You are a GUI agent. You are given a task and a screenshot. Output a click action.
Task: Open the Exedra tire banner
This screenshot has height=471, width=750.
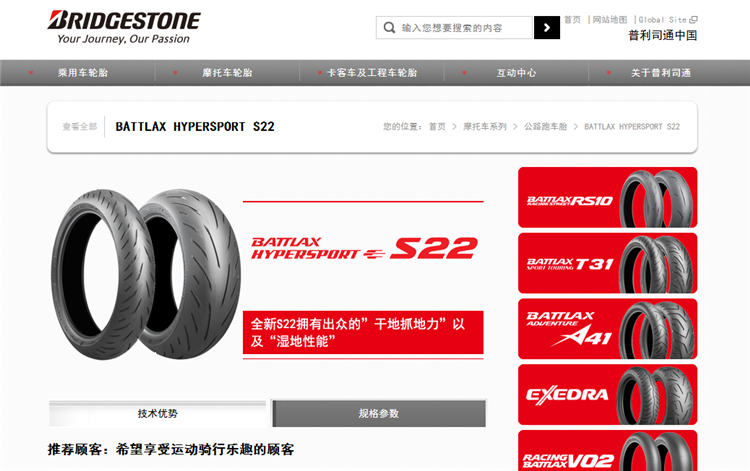point(607,394)
